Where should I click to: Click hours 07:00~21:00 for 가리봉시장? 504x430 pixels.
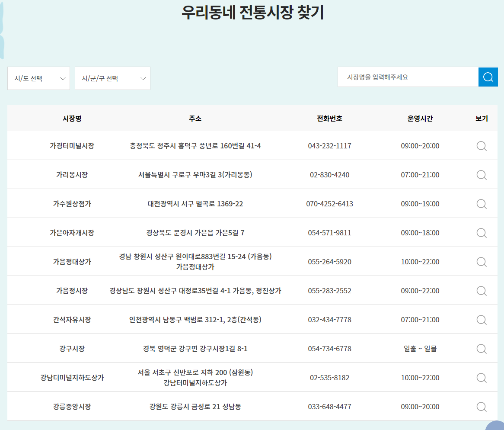pyautogui.click(x=420, y=175)
